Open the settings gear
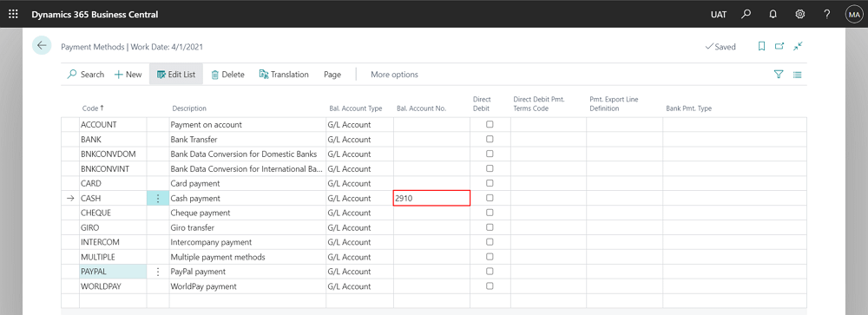This screenshot has width=868, height=315. (x=800, y=14)
